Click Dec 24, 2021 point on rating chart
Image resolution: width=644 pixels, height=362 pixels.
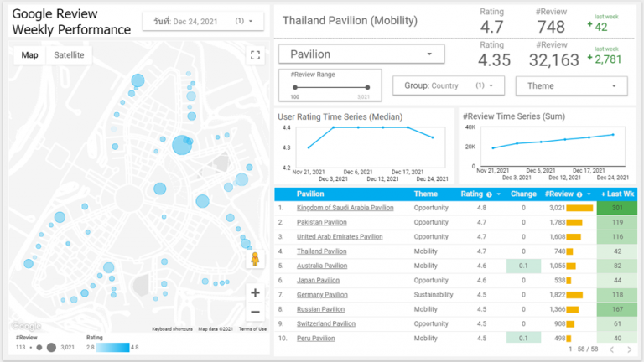[x=433, y=137]
